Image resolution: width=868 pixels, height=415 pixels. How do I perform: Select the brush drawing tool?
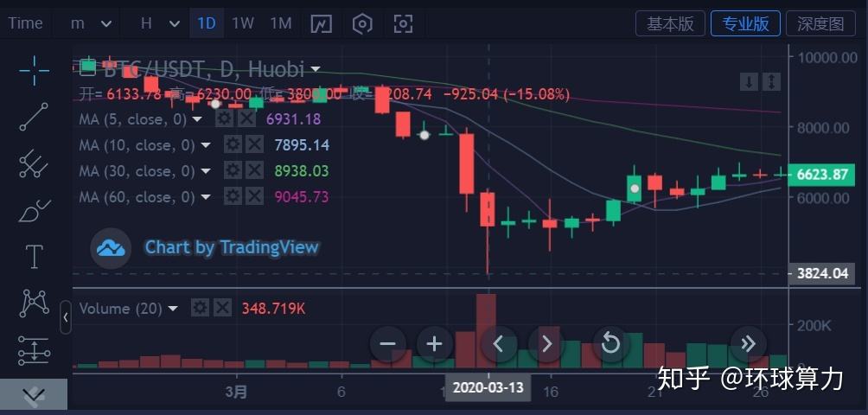[35, 211]
